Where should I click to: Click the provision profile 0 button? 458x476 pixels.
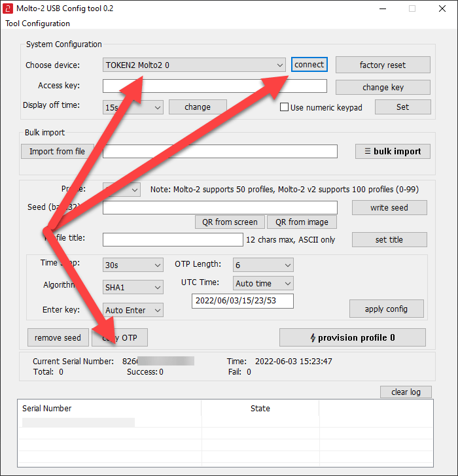pos(352,337)
